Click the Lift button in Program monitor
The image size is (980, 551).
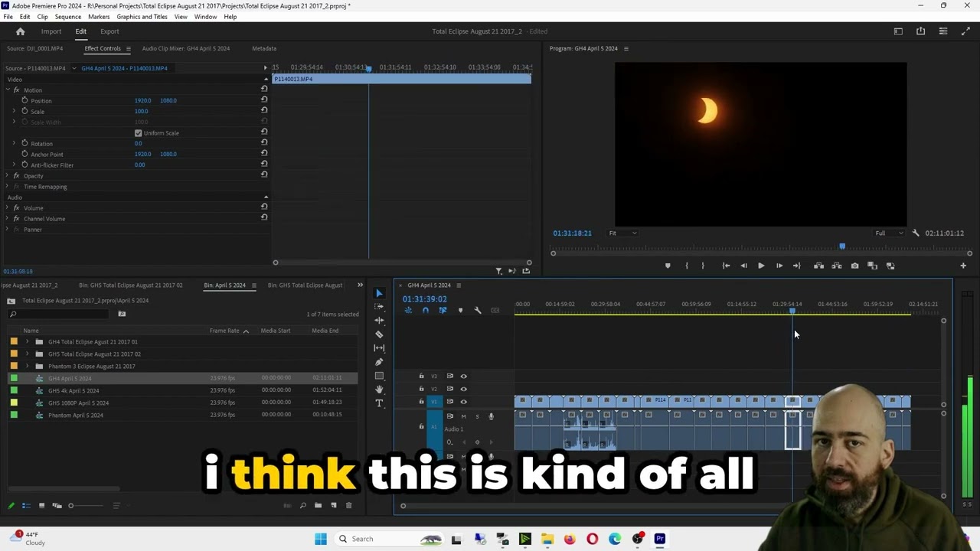pyautogui.click(x=818, y=266)
